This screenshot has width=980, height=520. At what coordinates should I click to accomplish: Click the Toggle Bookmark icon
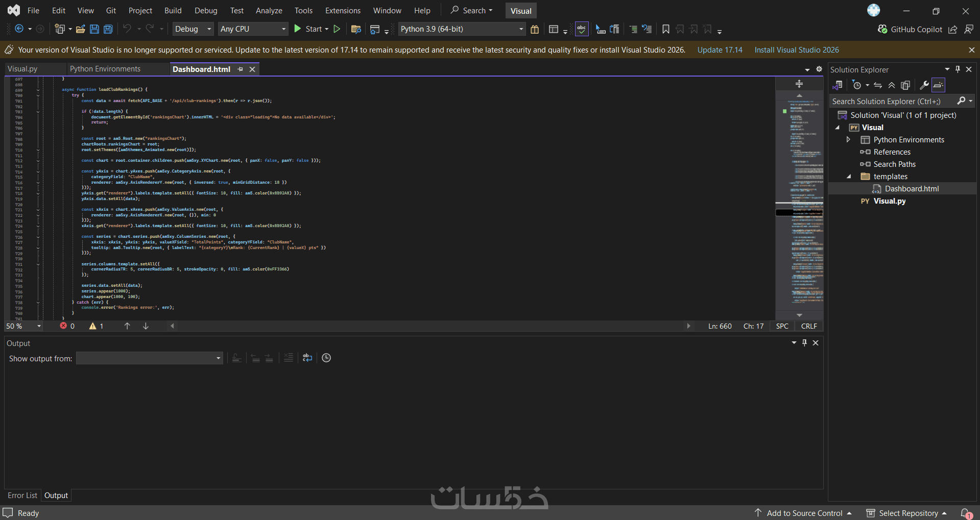tap(665, 29)
